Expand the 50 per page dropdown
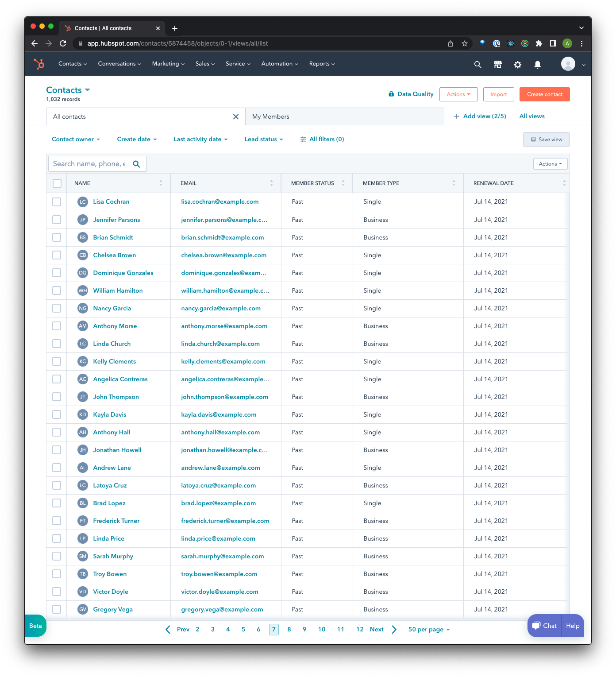 tap(428, 629)
